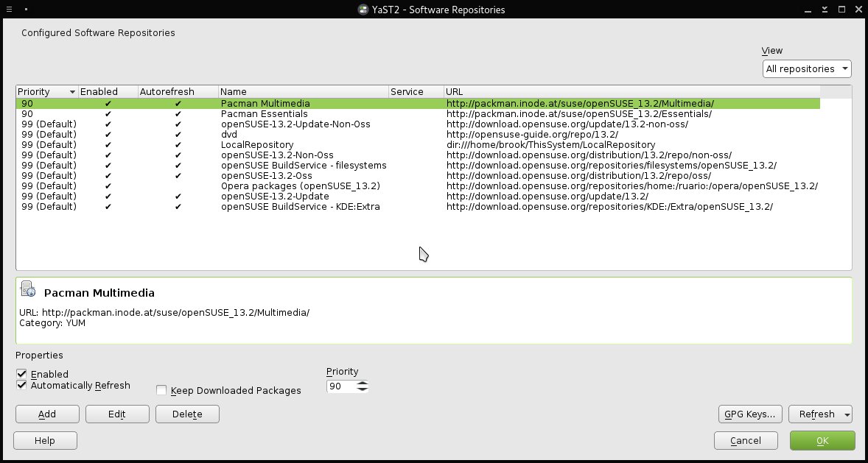
Task: Click the update/13.2-non-oss/ URL cell
Action: [567, 124]
